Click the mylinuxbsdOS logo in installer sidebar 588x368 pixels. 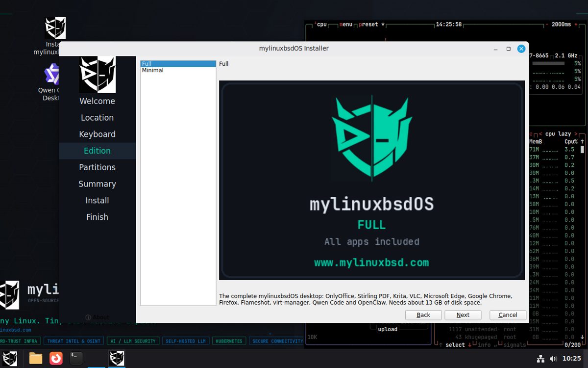point(97,75)
